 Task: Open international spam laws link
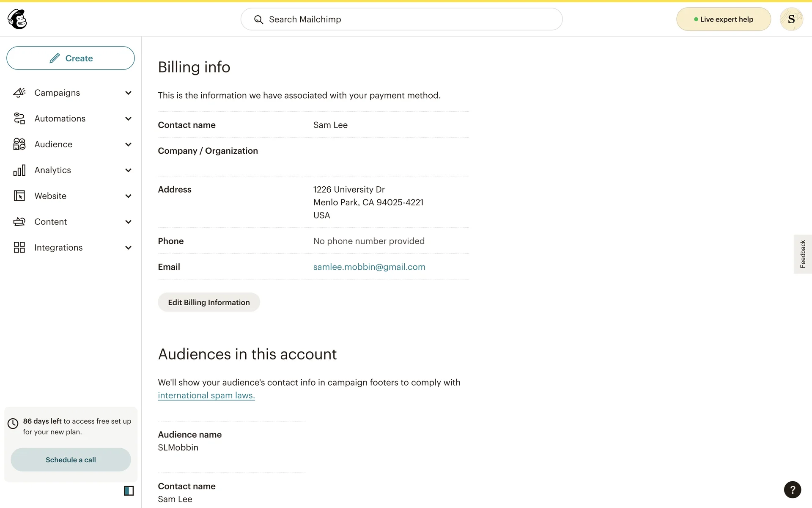206,395
